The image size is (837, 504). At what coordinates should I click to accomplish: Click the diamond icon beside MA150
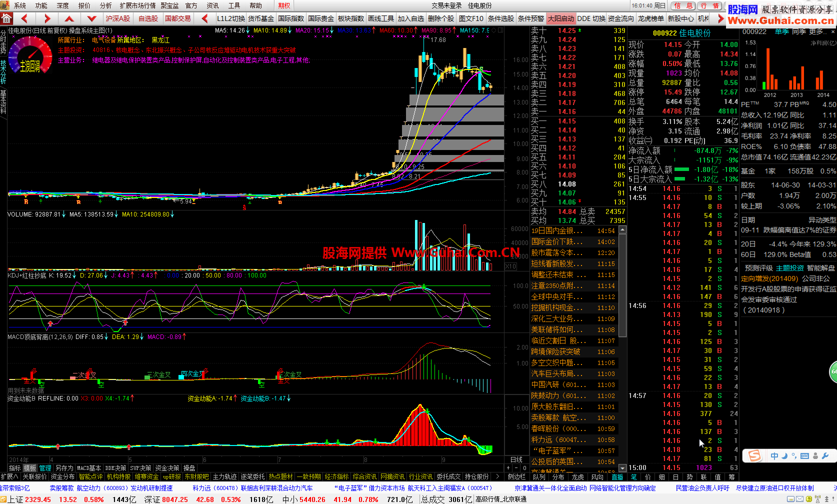(x=494, y=30)
